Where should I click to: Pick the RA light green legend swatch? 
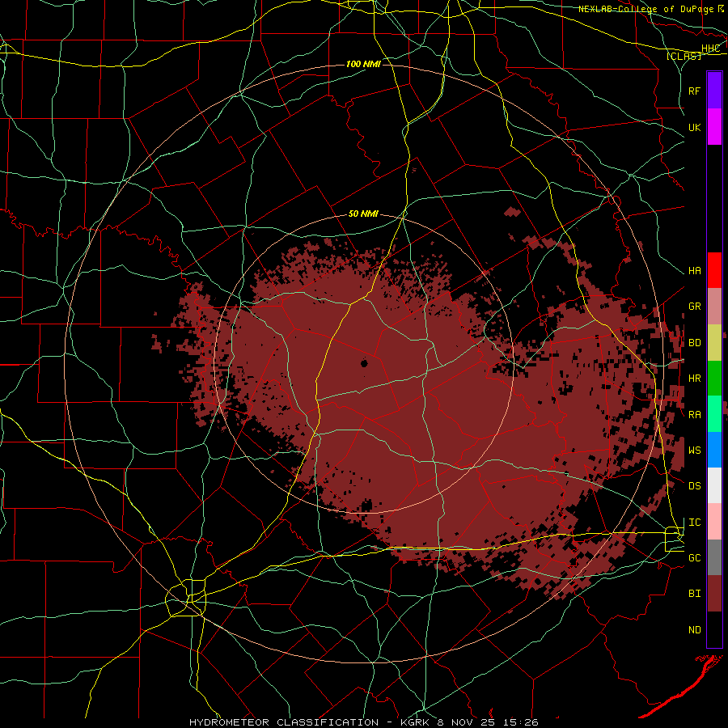[714, 413]
